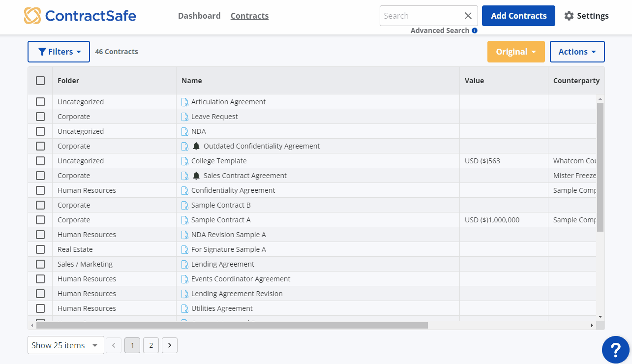Go to the Dashboard tab

(199, 16)
